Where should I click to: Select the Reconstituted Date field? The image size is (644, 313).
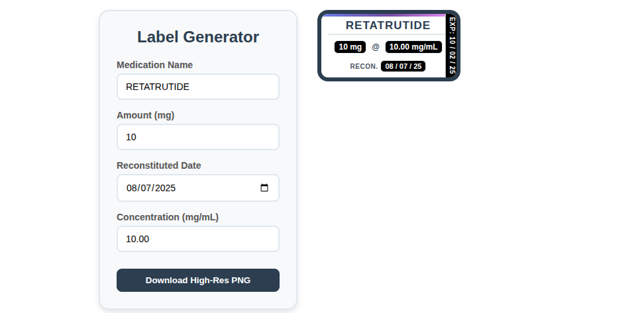[198, 188]
